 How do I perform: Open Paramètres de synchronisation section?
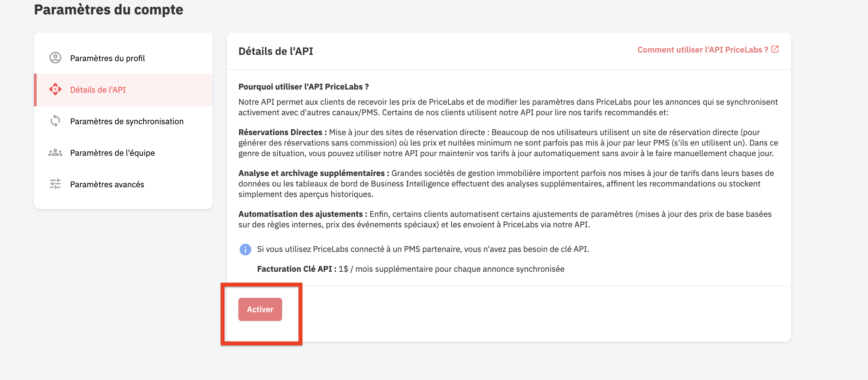[x=123, y=121]
